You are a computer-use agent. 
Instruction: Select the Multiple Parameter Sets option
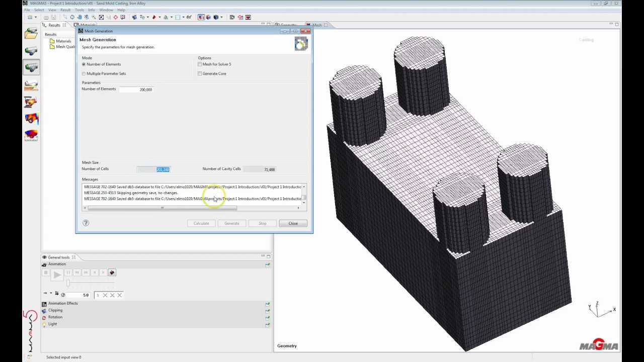coord(84,73)
